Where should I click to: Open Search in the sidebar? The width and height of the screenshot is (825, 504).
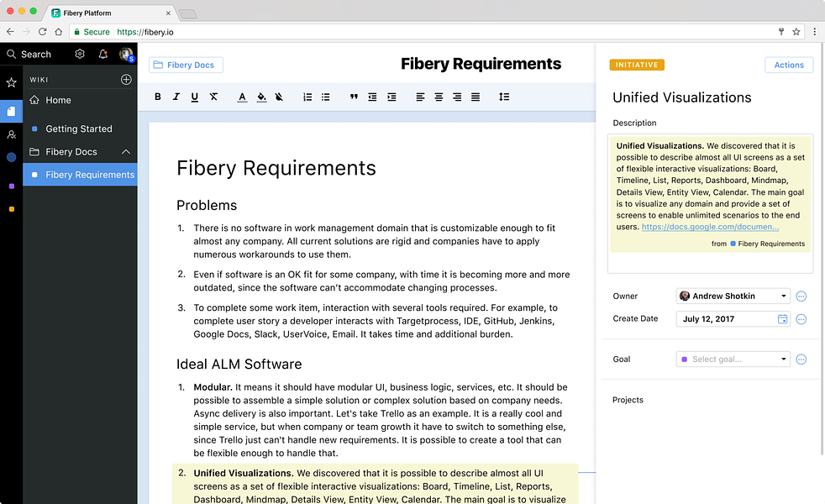pyautogui.click(x=29, y=55)
